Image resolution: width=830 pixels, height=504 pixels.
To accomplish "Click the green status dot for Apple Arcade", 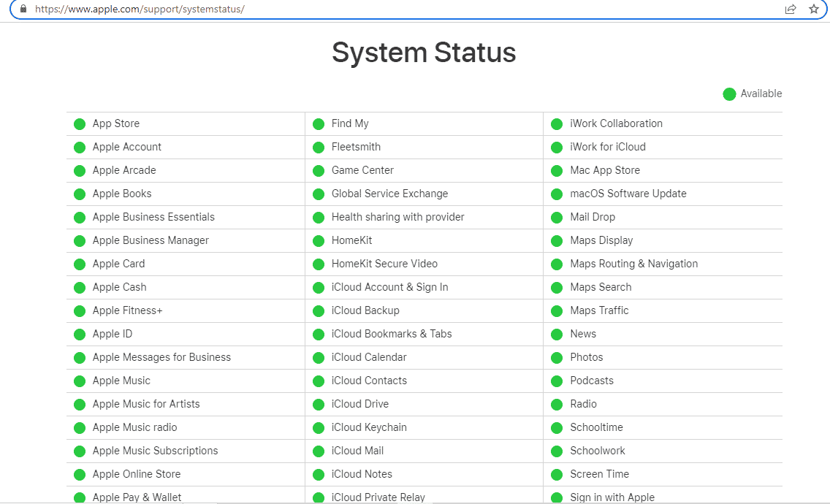I will (80, 171).
